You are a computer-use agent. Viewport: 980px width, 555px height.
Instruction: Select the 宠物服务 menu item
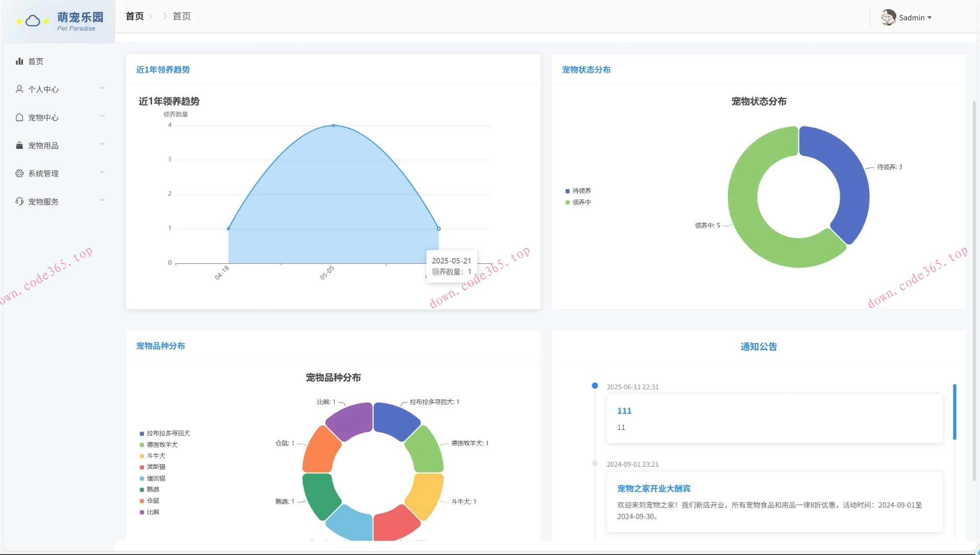point(43,201)
